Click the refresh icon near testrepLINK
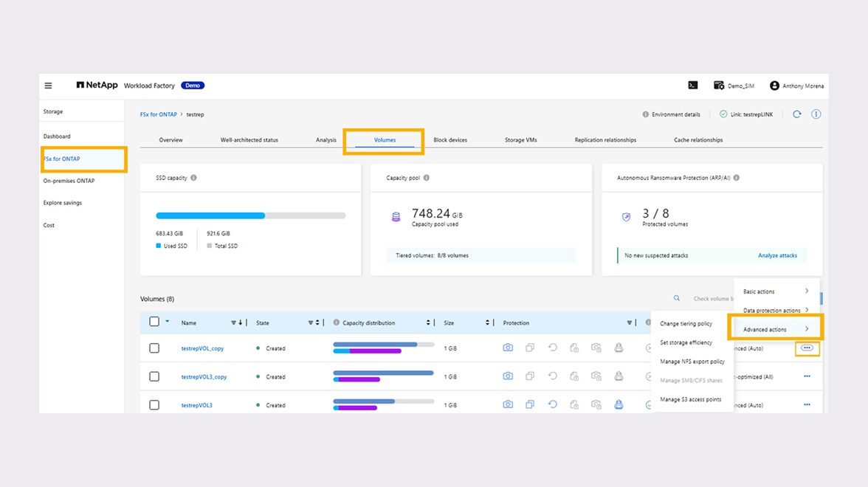Screen dimensions: 868x487 coord(796,114)
